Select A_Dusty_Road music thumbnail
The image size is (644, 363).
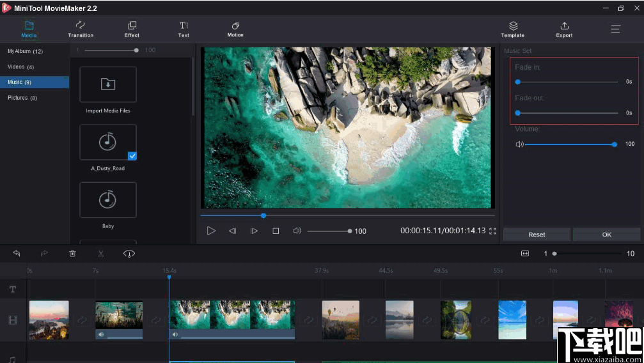[108, 142]
